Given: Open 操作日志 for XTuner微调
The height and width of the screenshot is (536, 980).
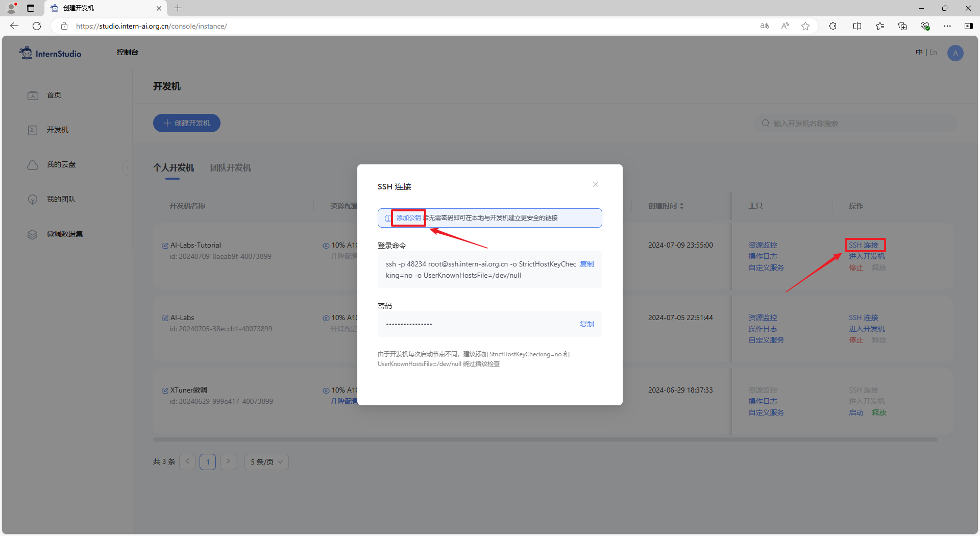Looking at the screenshot, I should pos(763,401).
